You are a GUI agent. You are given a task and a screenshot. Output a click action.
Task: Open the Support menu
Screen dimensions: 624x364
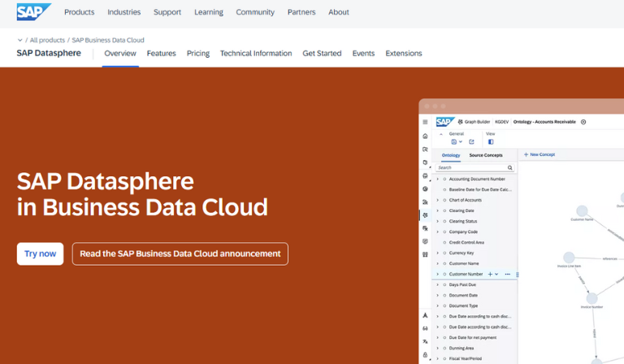167,12
